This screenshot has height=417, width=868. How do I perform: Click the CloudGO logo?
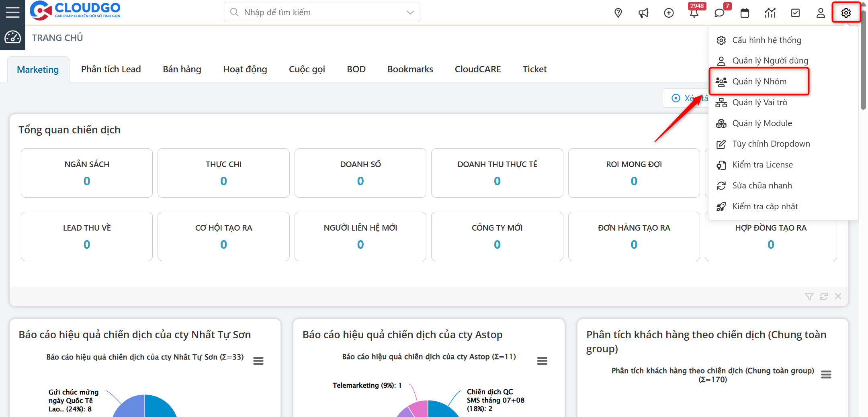(76, 10)
